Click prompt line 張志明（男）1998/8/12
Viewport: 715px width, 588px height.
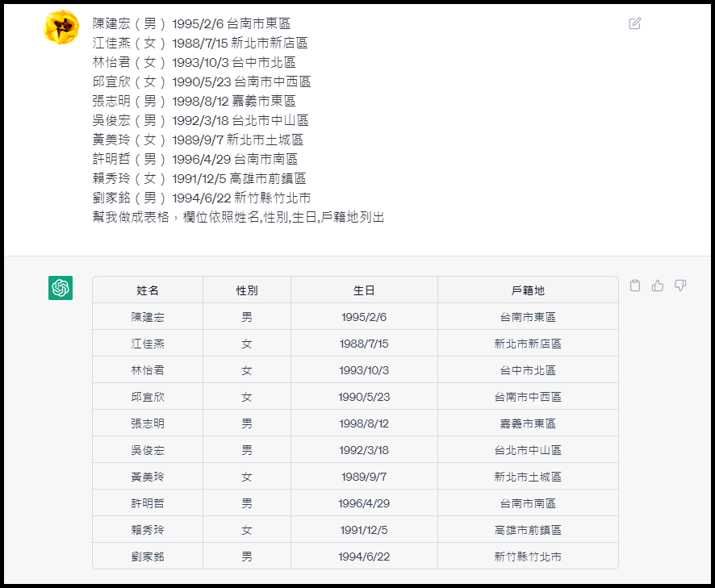[x=194, y=101]
